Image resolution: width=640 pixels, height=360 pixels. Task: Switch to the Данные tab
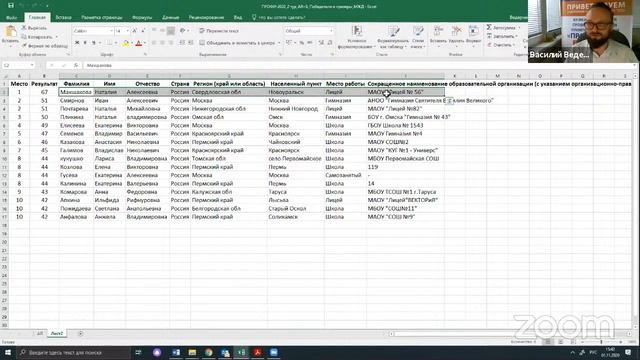[x=171, y=18]
